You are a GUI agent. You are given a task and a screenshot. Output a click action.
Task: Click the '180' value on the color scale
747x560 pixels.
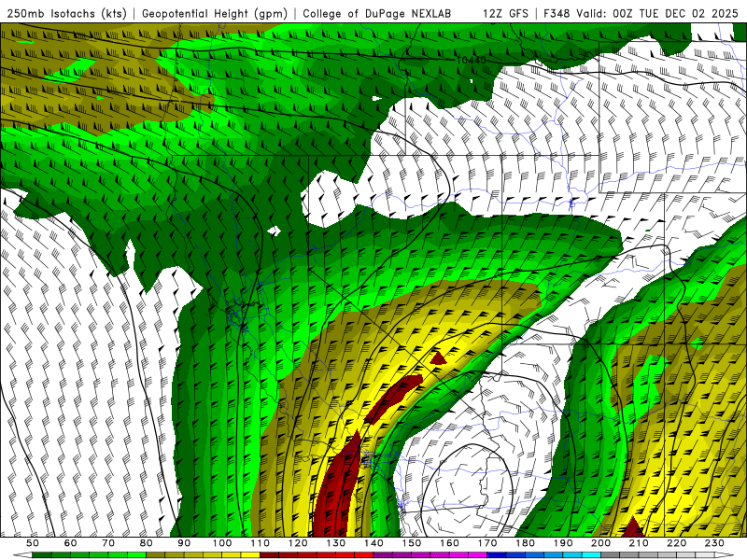(525, 543)
